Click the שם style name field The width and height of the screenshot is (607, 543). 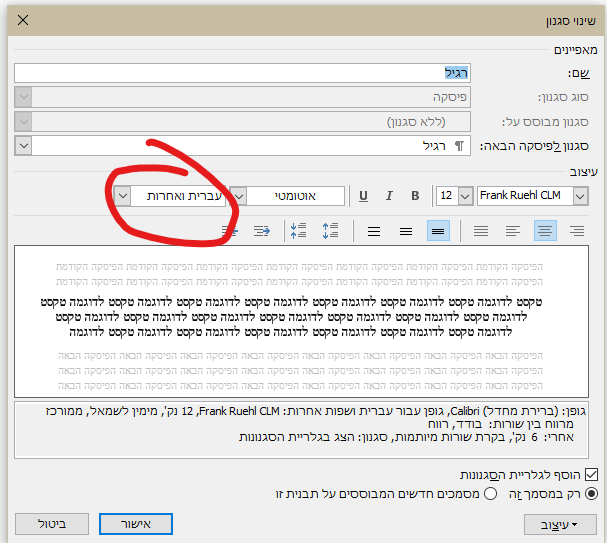coord(242,73)
